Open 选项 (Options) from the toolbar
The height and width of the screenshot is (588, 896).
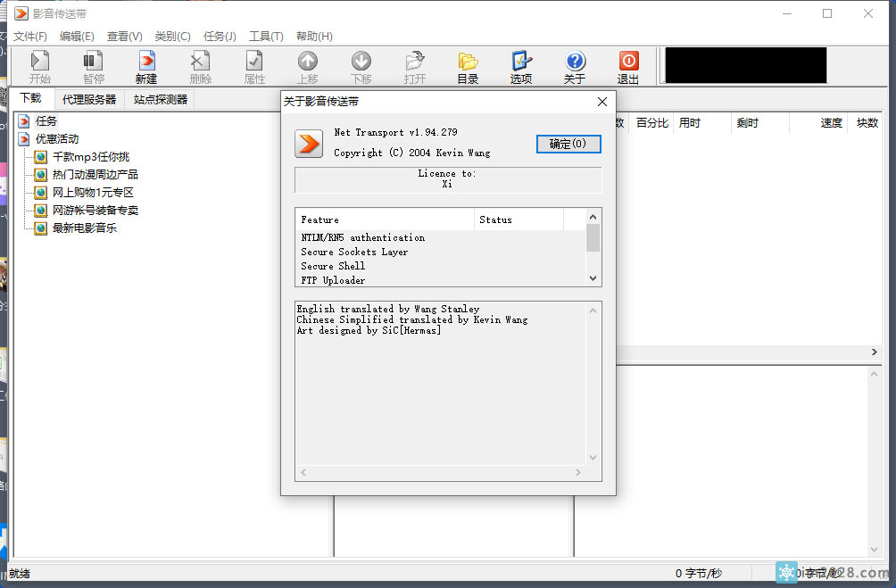pos(521,67)
